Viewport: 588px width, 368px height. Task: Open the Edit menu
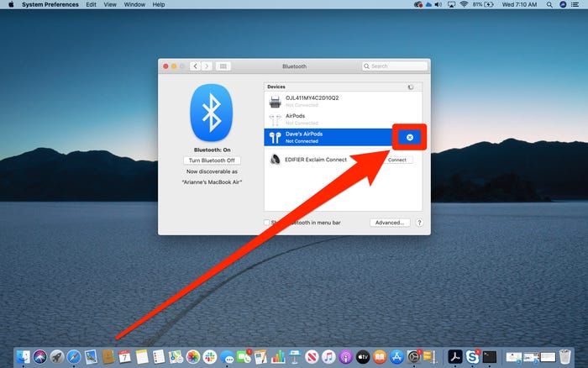[x=91, y=4]
